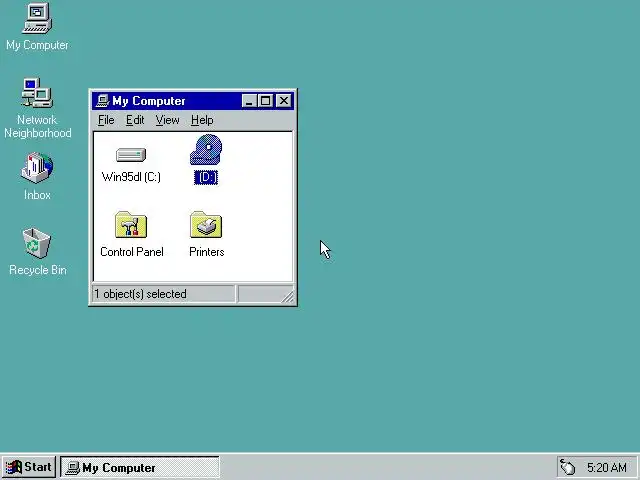Click the 'Printers' label text
Screen dimensions: 640x480
(x=207, y=252)
